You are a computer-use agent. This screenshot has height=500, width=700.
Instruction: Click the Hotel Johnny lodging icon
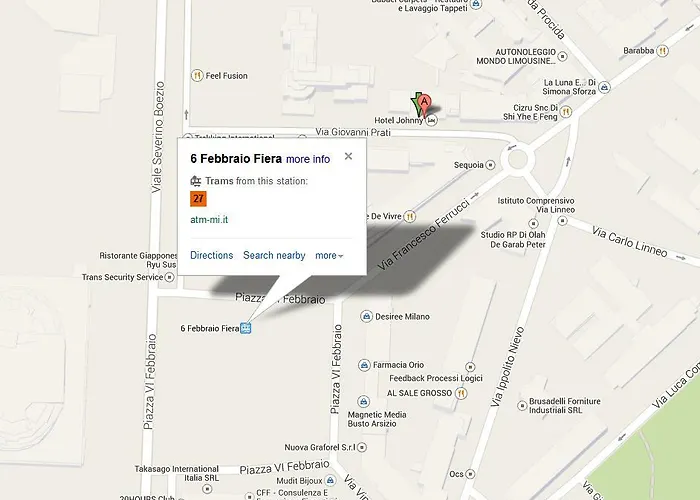[x=431, y=120]
